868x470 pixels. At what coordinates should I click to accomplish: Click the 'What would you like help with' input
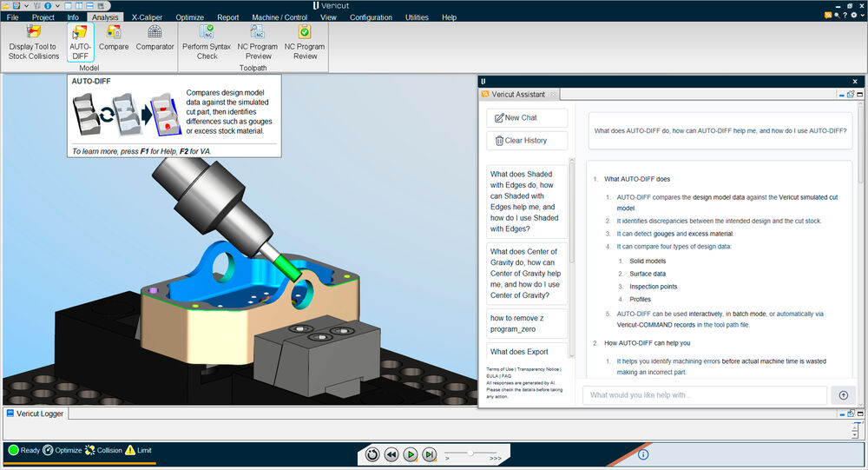tap(705, 395)
